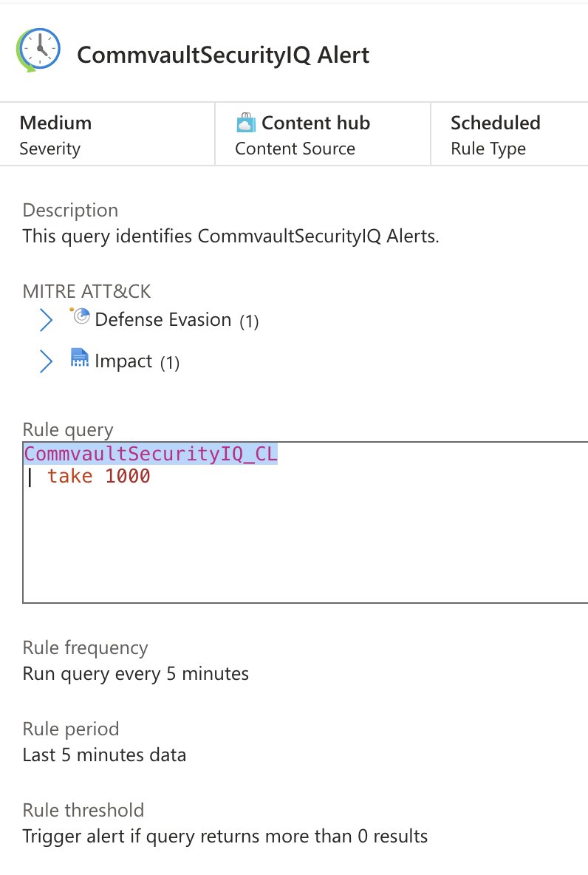
Task: Click the Severity label
Action: coord(50,149)
